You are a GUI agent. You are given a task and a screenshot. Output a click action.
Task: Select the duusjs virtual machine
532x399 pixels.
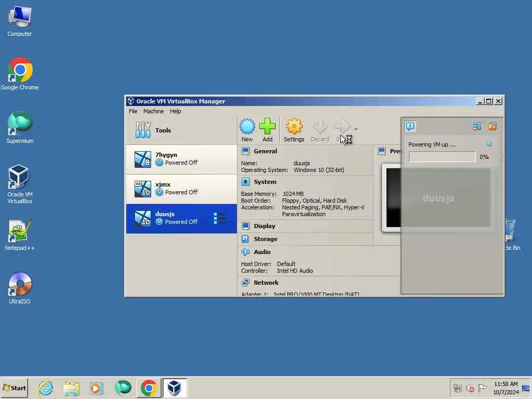pos(181,219)
